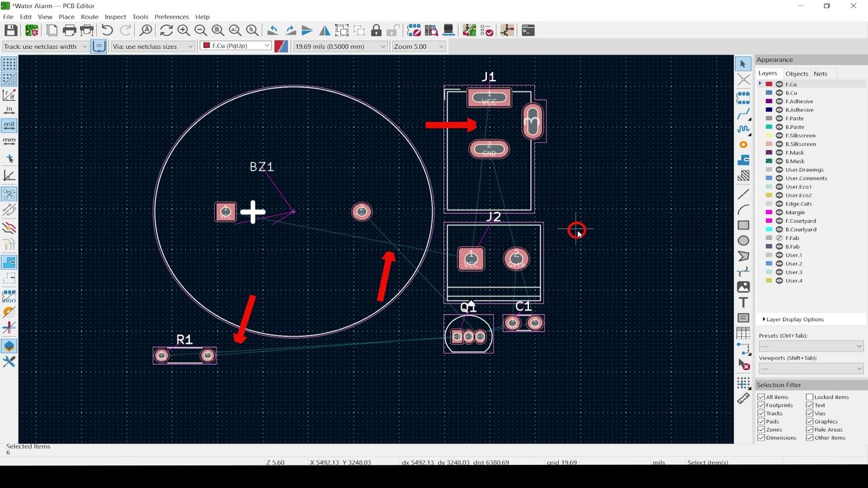Toggle visibility of F.Silkscreen layer

point(779,136)
